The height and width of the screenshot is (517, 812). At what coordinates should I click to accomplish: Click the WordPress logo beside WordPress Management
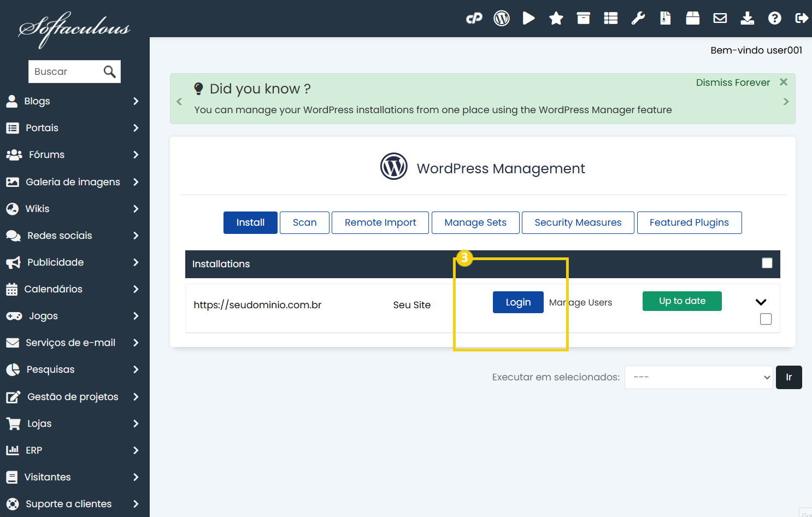point(394,166)
